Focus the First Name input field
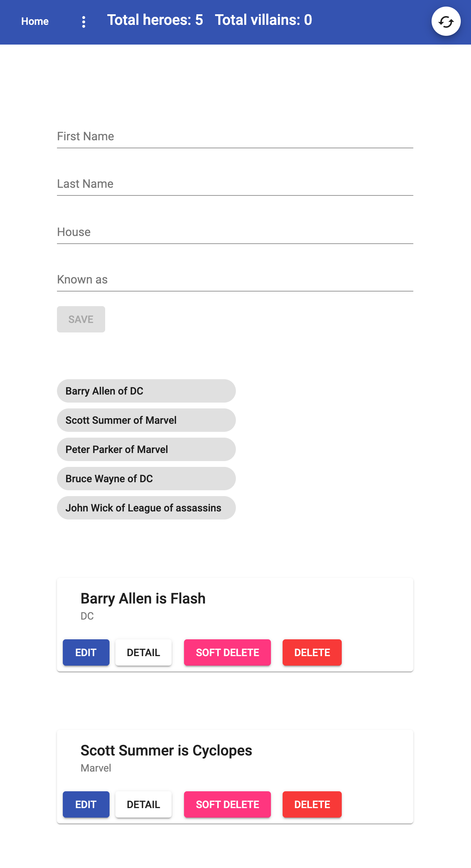The height and width of the screenshot is (868, 471). click(x=235, y=137)
